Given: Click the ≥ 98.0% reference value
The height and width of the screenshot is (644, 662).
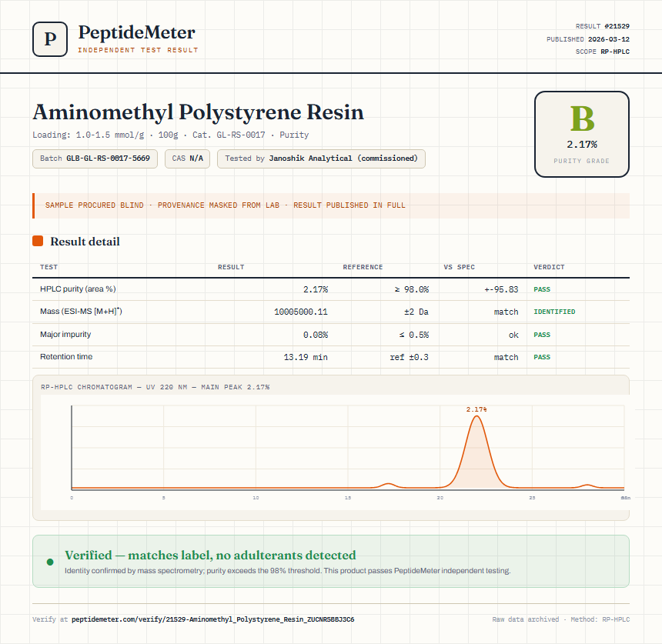Looking at the screenshot, I should point(412,289).
